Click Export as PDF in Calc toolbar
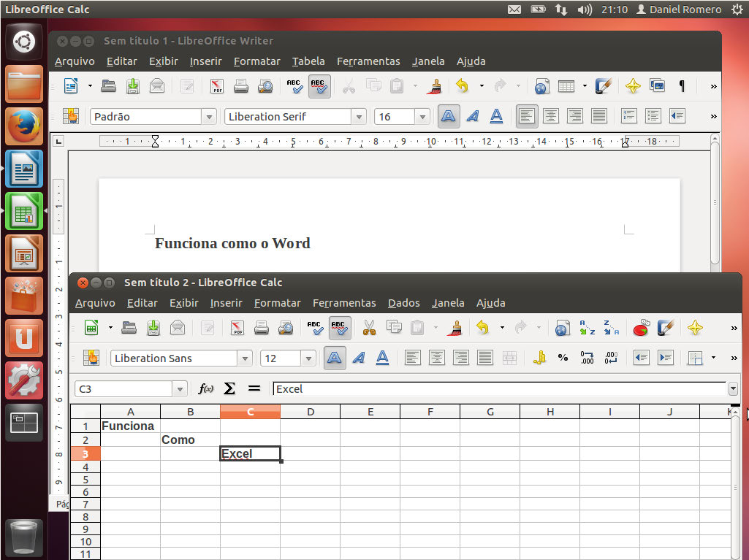Image resolution: width=749 pixels, height=560 pixels. click(x=237, y=328)
